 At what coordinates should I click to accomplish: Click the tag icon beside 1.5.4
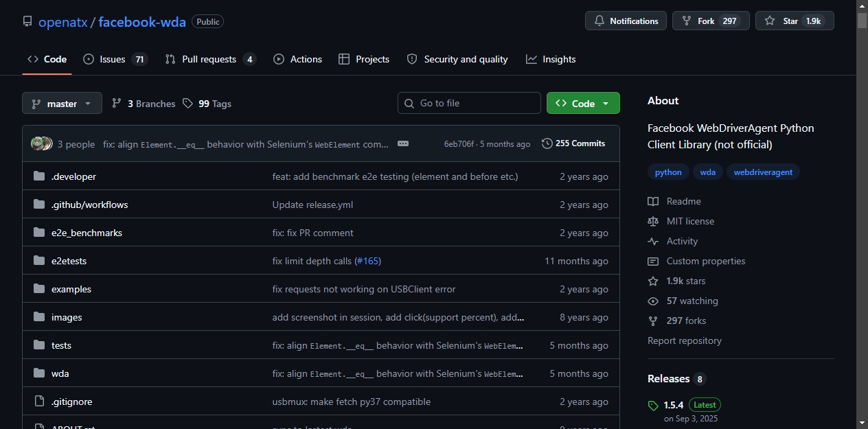point(653,406)
